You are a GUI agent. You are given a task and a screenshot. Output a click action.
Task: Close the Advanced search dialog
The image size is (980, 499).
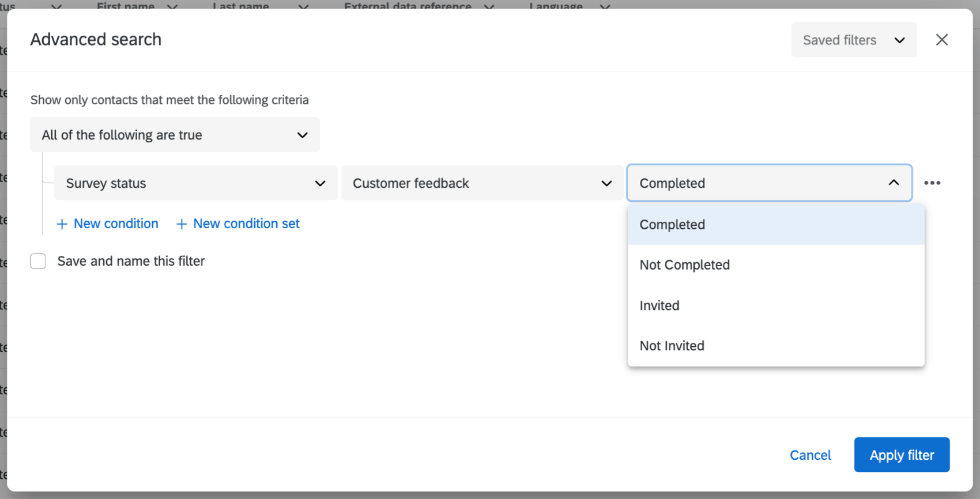(x=941, y=40)
